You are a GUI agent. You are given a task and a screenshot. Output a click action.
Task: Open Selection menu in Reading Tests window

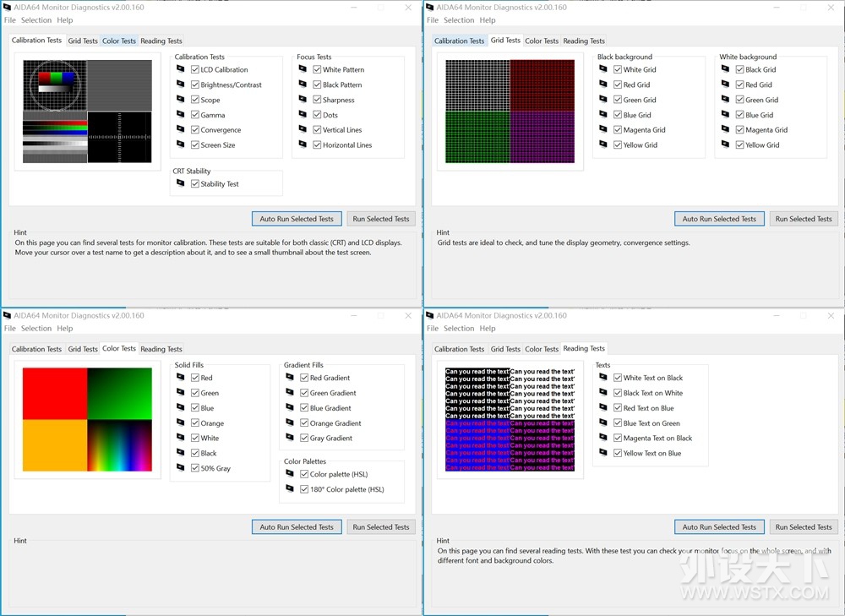point(459,328)
